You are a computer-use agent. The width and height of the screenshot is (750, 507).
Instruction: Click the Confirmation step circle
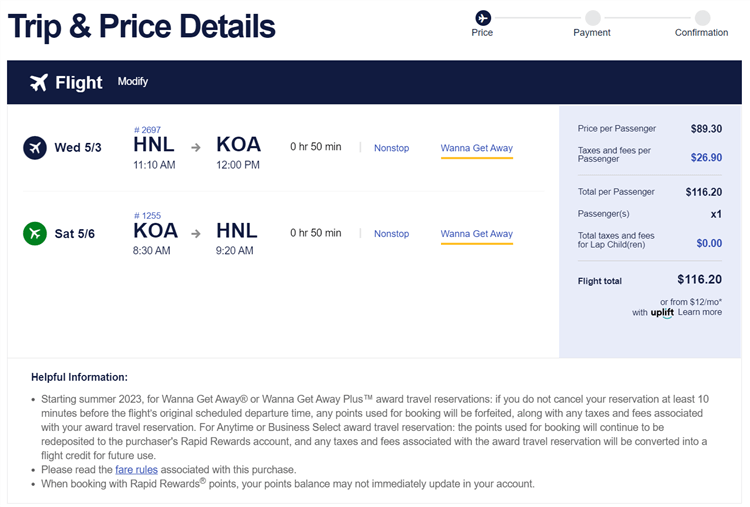pyautogui.click(x=702, y=17)
